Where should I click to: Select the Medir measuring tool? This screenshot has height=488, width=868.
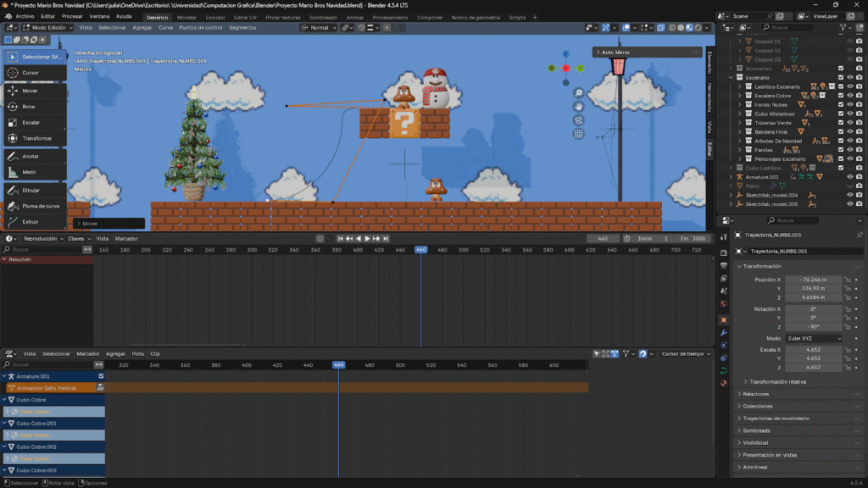[x=29, y=172]
